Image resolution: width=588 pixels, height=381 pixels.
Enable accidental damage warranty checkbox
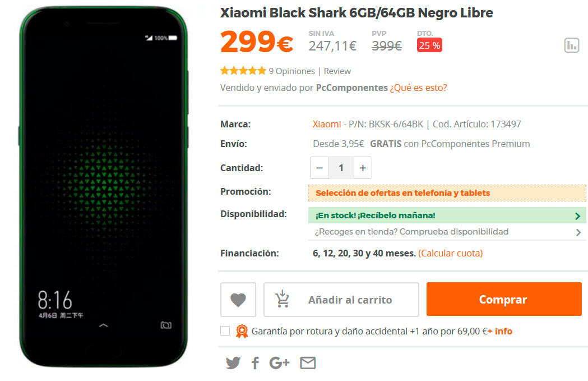tap(225, 331)
